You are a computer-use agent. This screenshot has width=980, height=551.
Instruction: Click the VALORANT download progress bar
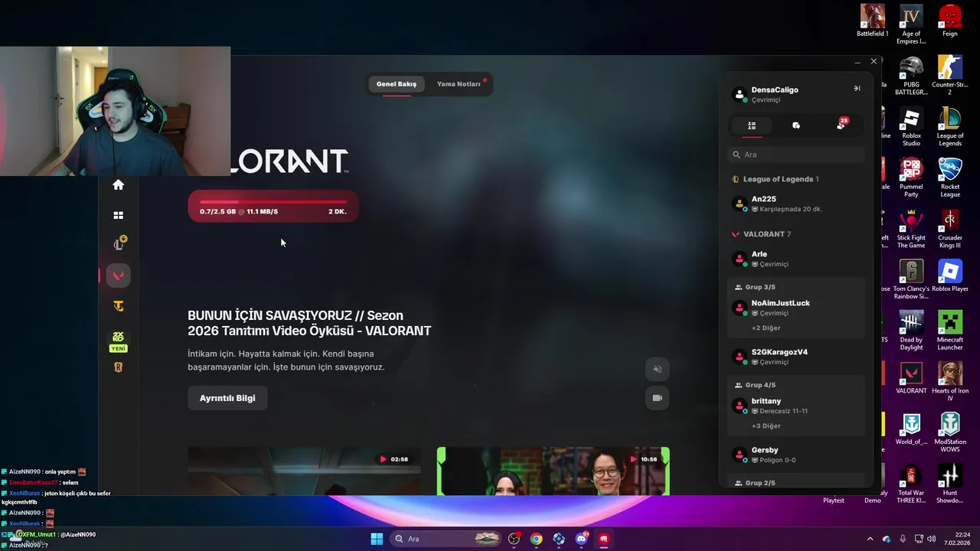coord(273,207)
